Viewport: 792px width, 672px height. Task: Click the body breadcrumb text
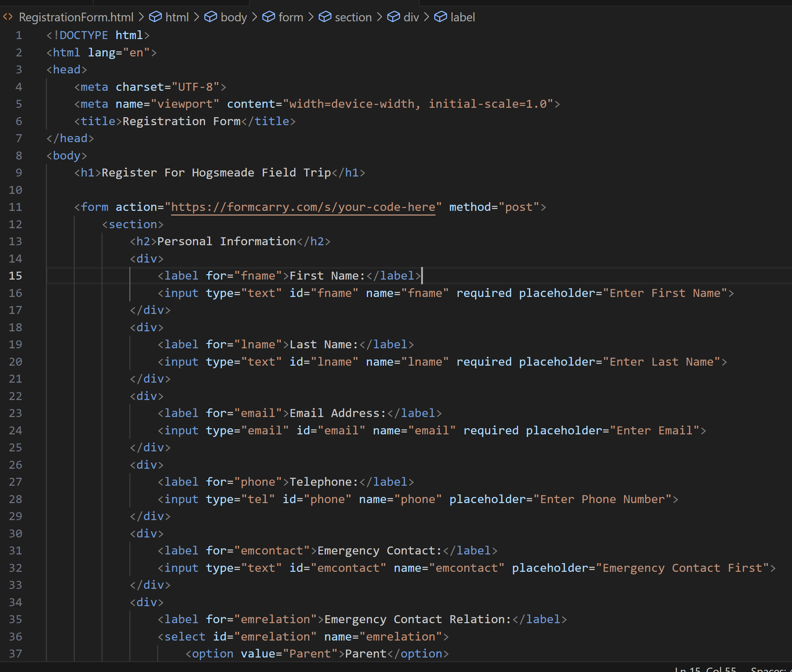[234, 17]
